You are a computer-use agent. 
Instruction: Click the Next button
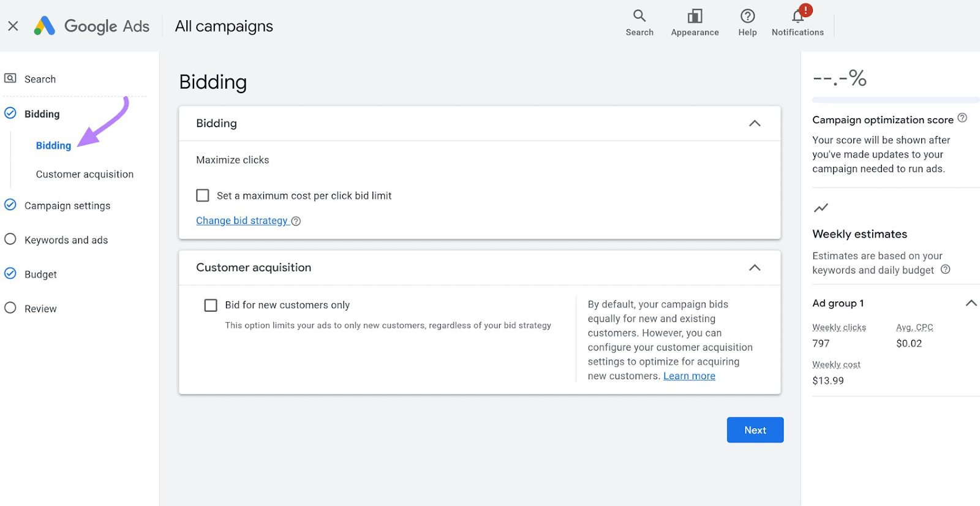click(x=755, y=430)
